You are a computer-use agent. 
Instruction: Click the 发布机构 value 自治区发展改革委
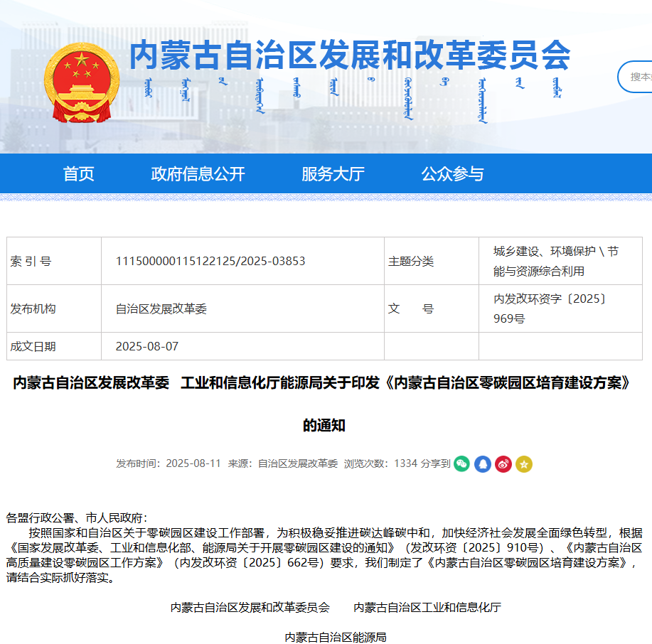(161, 308)
